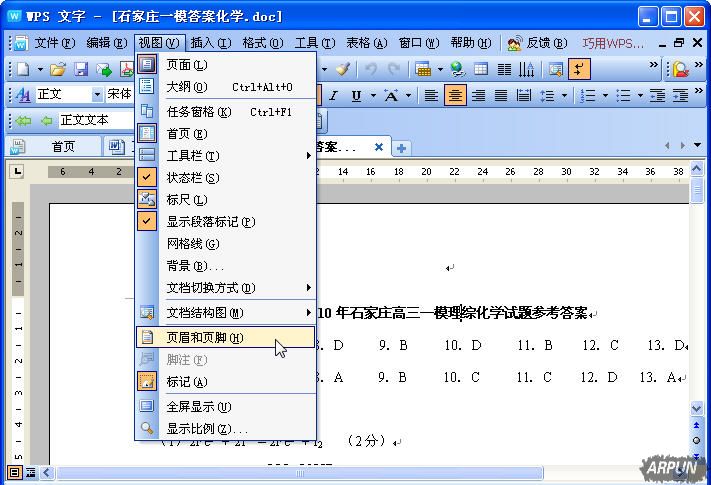Open the 正文 style dropdown
The width and height of the screenshot is (711, 485).
(97, 95)
